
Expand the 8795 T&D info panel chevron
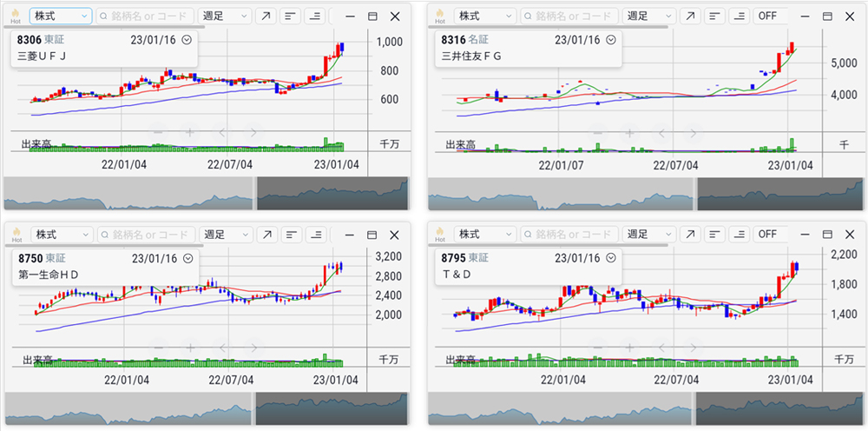(610, 257)
